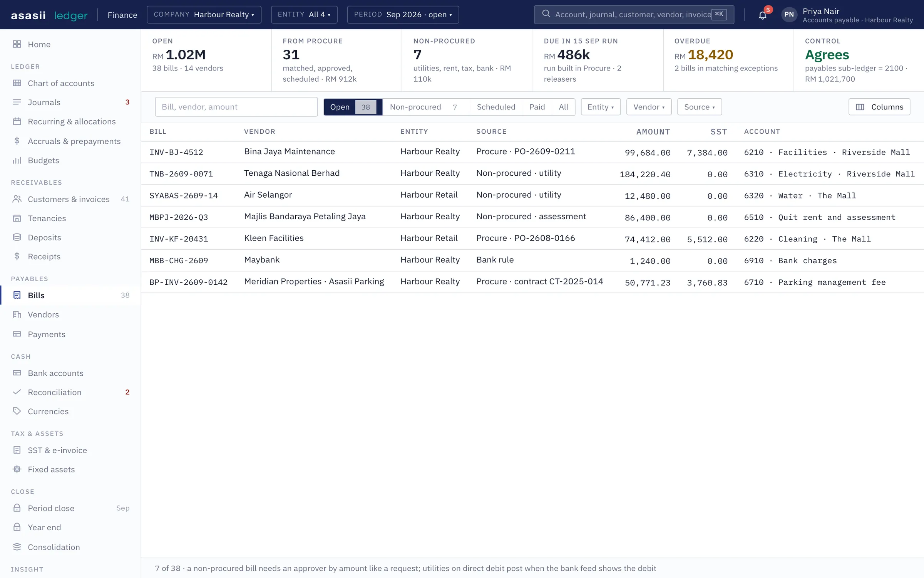Image resolution: width=924 pixels, height=578 pixels.
Task: Click the Deposits stack icon
Action: tap(17, 237)
